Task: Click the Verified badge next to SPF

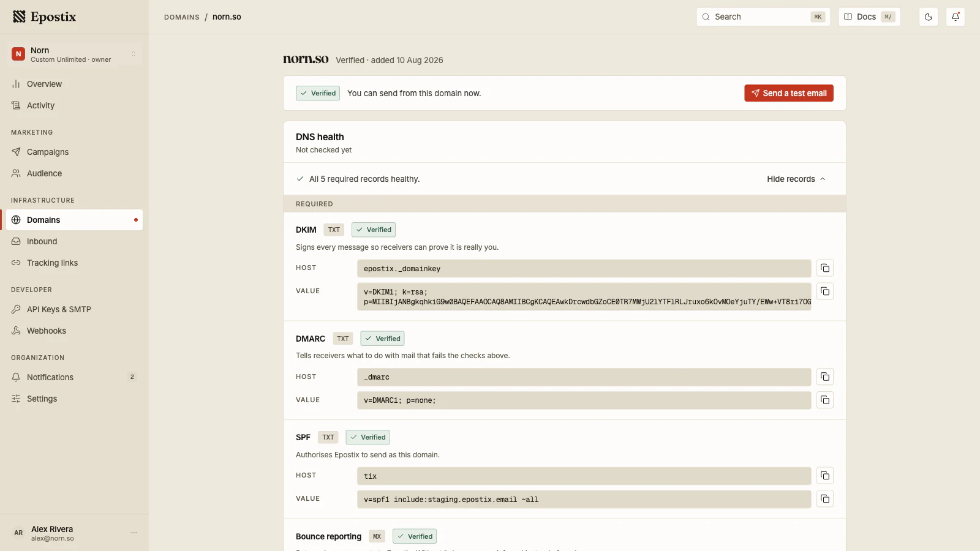Action: (x=367, y=437)
